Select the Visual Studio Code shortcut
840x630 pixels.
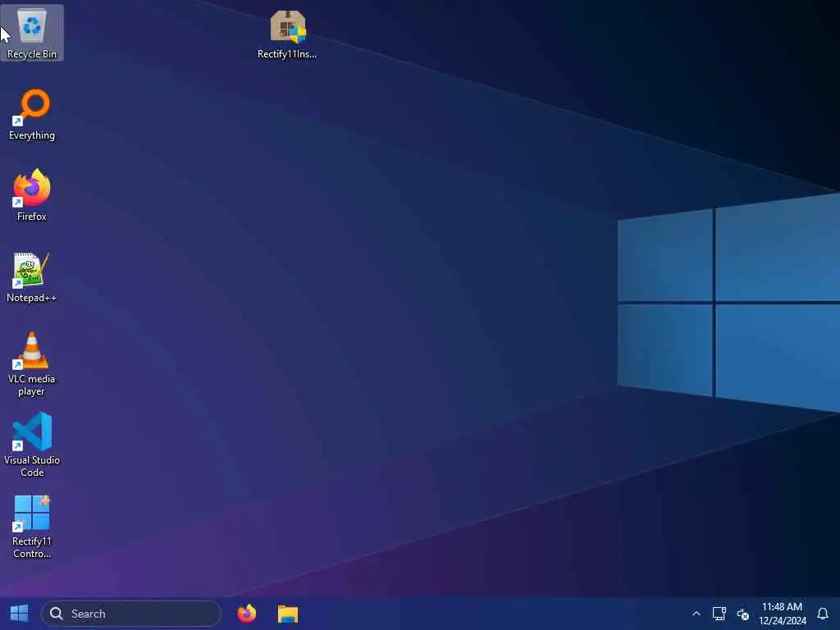32,445
